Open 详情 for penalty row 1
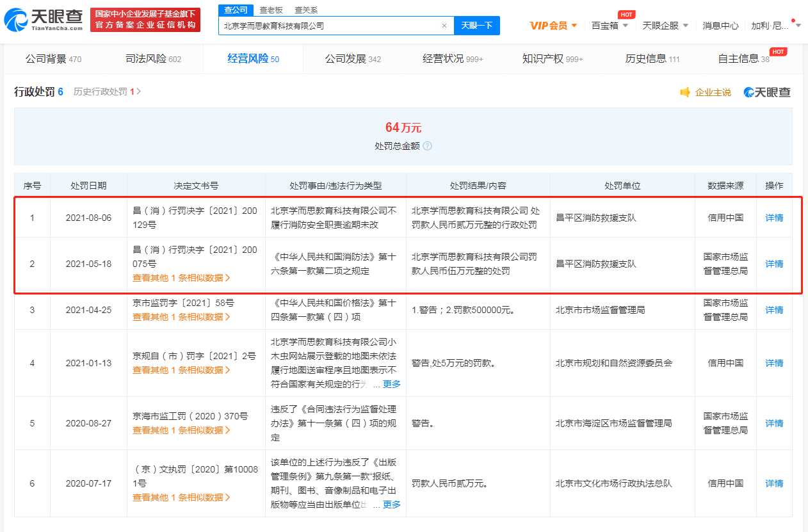The width and height of the screenshot is (808, 532). point(774,218)
